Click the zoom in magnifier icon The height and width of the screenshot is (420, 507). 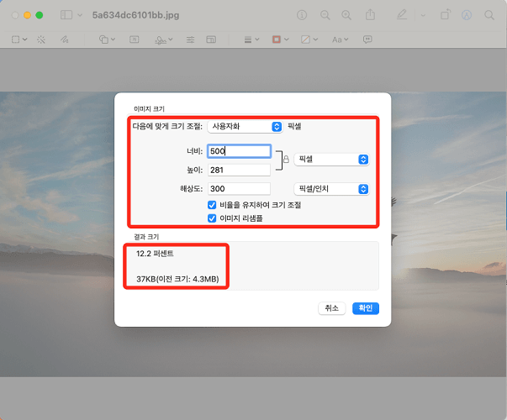(x=346, y=15)
